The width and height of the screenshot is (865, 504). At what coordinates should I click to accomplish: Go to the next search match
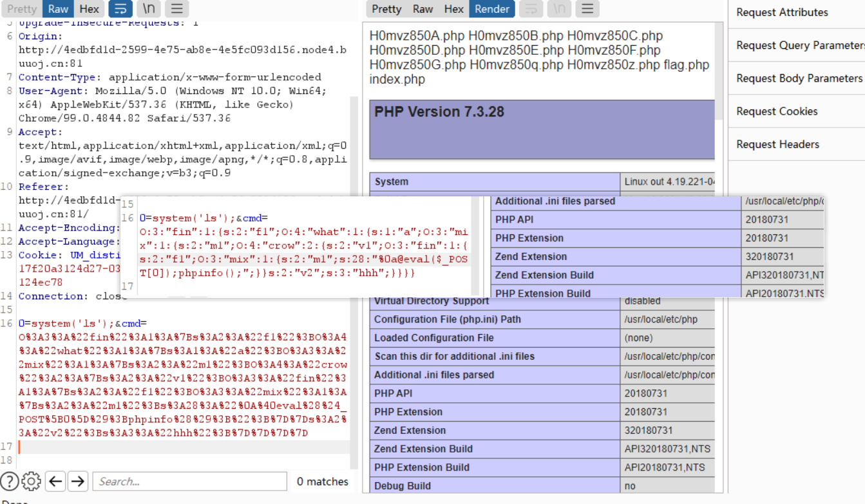pyautogui.click(x=78, y=481)
